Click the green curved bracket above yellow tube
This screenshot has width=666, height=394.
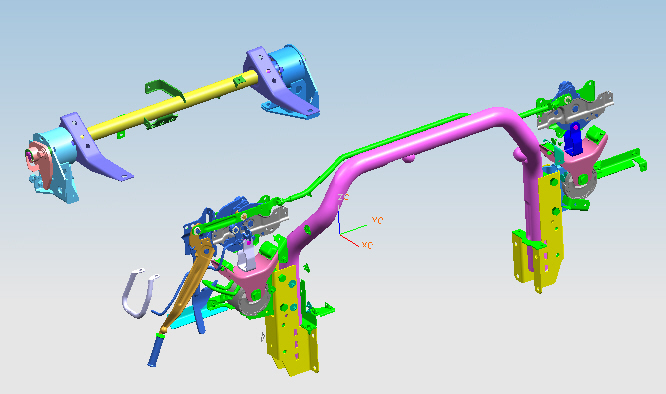click(165, 90)
